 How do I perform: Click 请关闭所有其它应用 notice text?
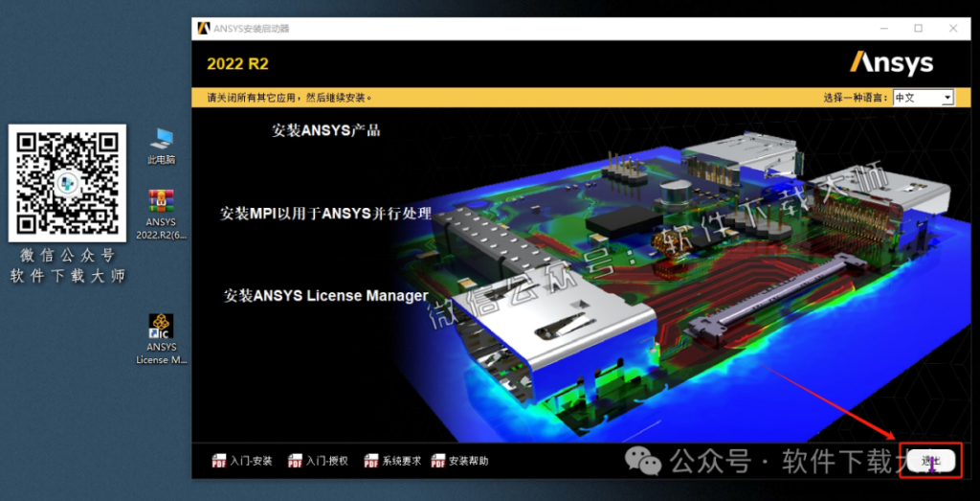pos(291,98)
